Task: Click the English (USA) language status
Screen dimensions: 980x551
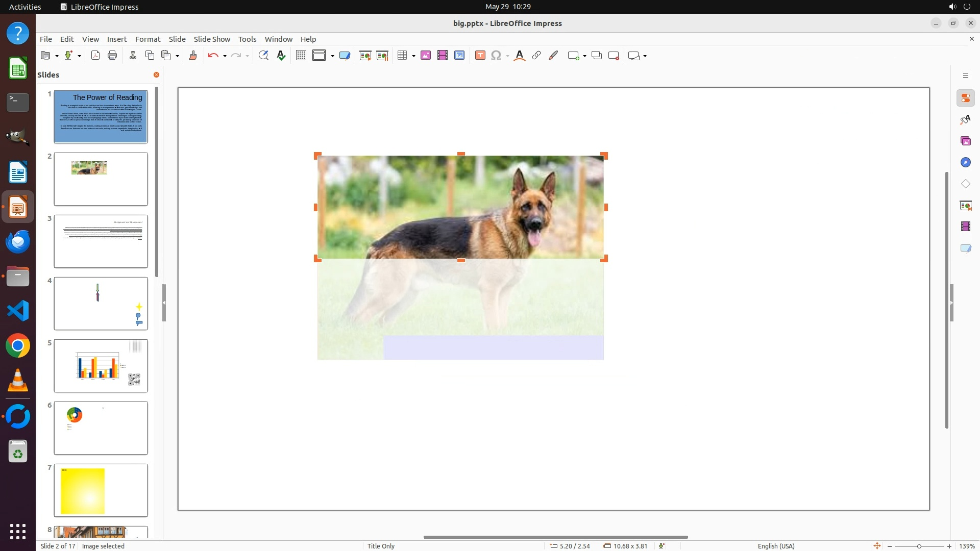Action: pyautogui.click(x=776, y=546)
